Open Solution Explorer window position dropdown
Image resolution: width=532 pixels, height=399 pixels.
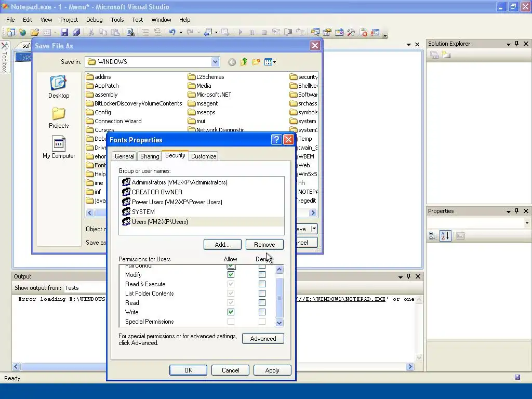[x=508, y=44]
